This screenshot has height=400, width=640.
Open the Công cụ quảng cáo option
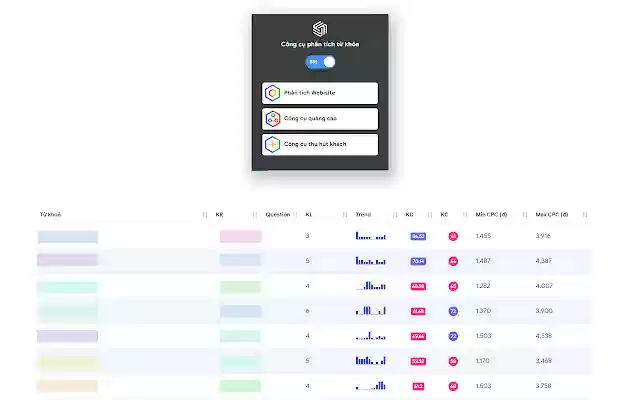[320, 119]
